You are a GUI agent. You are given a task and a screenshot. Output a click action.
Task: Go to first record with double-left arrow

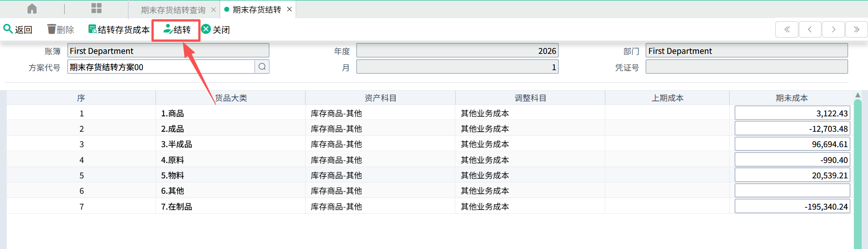[787, 29]
